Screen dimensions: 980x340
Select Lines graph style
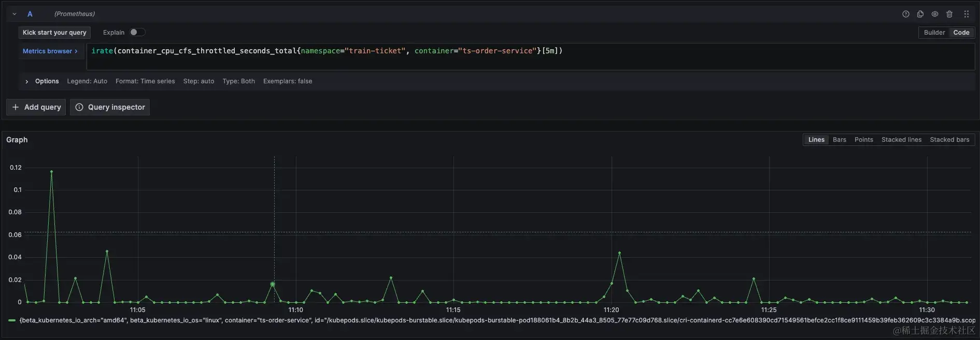816,140
